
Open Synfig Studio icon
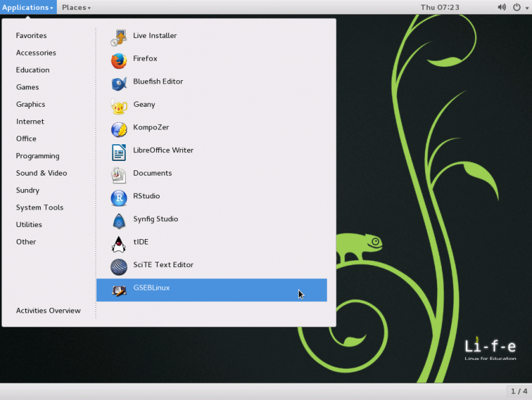tap(119, 220)
